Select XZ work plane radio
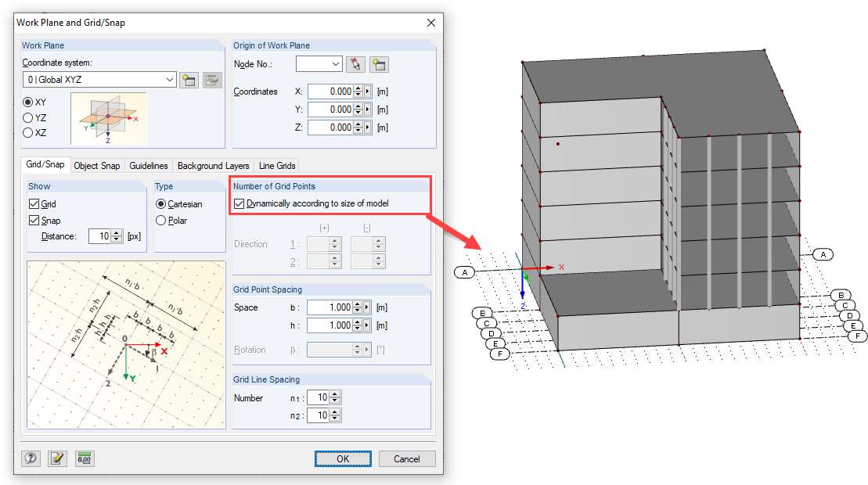 tap(27, 133)
